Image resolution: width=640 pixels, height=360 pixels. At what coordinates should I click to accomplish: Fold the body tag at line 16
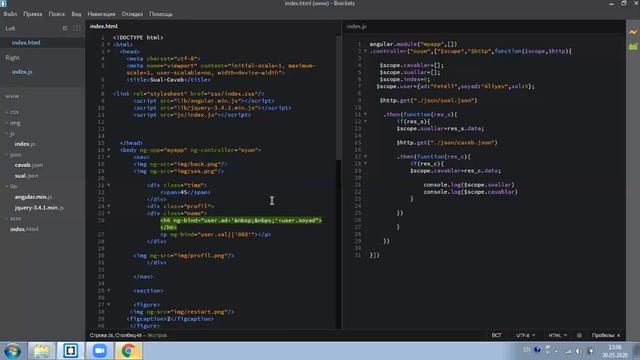pos(109,150)
